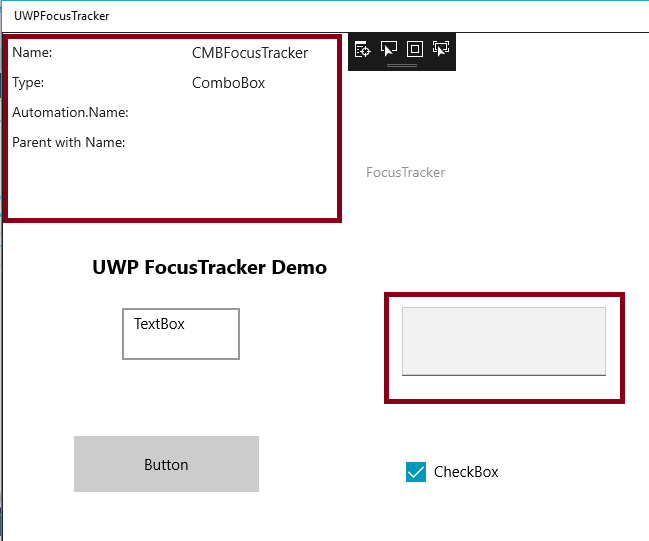Enable Track Focused Element tool
The width and height of the screenshot is (649, 541).
441,49
